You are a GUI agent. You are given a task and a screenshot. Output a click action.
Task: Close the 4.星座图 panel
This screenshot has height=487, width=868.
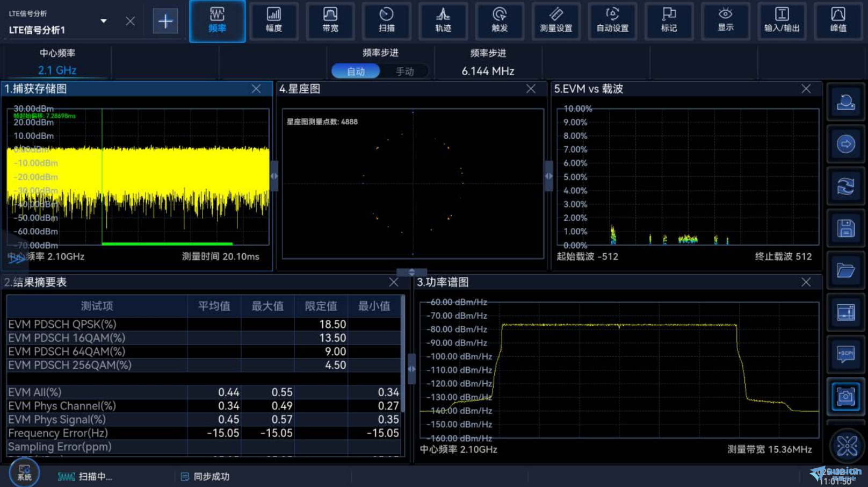[x=531, y=89]
